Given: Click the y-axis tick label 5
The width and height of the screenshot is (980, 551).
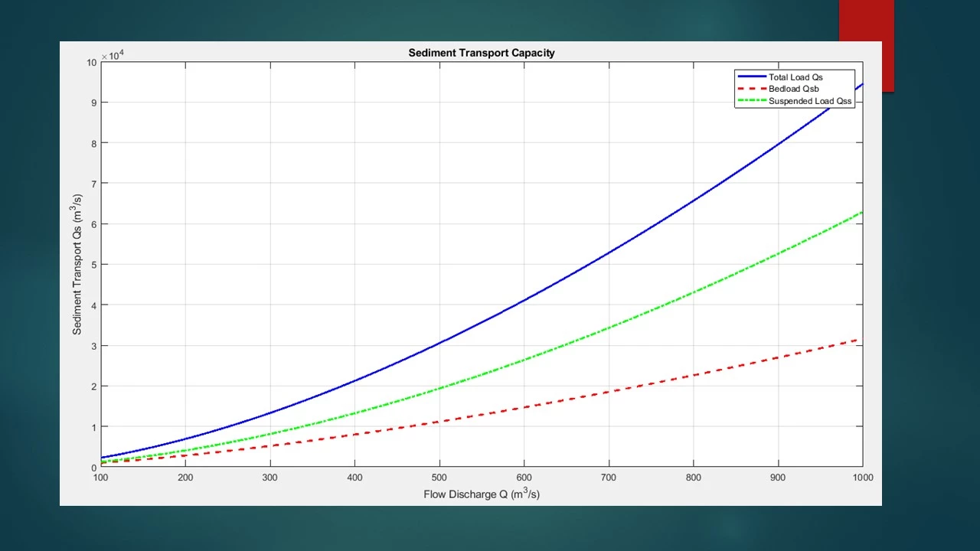Looking at the screenshot, I should (93, 265).
